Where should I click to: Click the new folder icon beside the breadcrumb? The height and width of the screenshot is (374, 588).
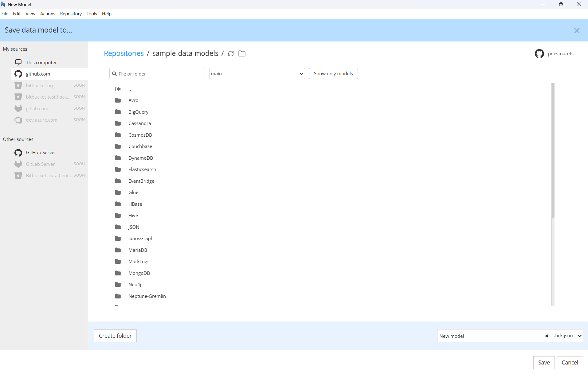pos(242,54)
